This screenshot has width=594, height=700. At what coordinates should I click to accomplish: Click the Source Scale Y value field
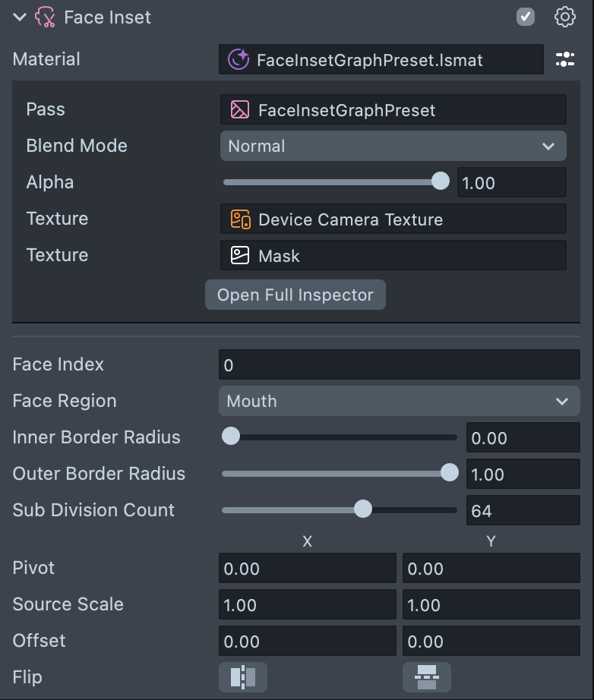[x=491, y=605]
